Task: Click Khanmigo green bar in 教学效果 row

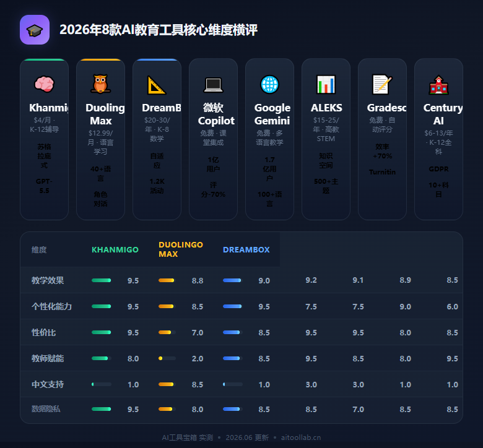Action: (x=102, y=280)
